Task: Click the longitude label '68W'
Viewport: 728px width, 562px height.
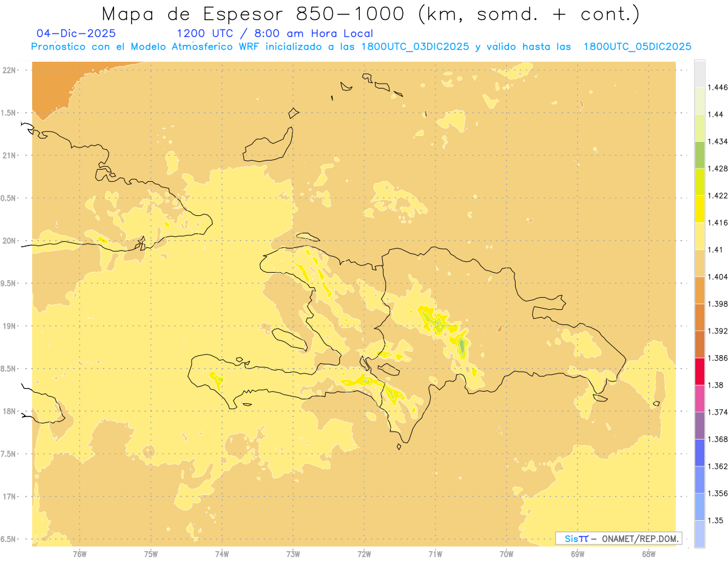Action: pyautogui.click(x=649, y=554)
